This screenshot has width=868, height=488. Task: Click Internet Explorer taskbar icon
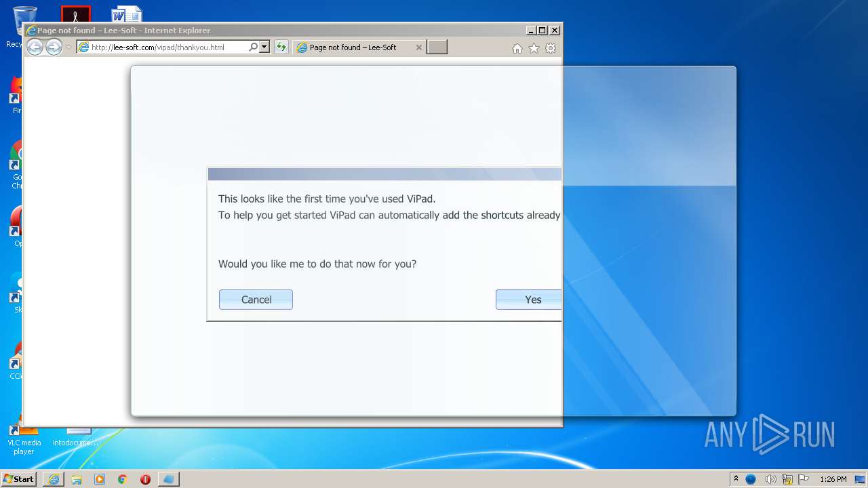[54, 479]
